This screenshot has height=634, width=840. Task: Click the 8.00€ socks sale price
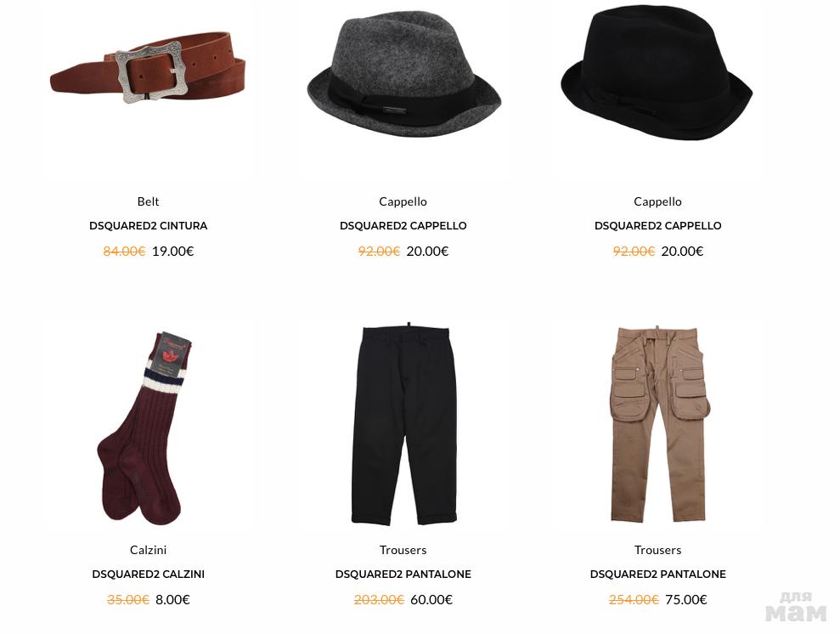[172, 599]
